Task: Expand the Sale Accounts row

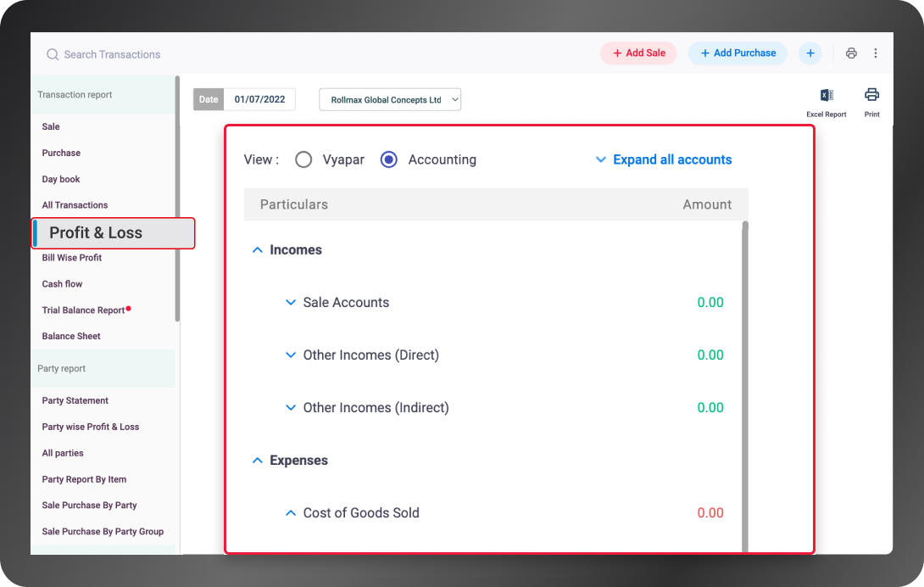Action: (x=291, y=302)
